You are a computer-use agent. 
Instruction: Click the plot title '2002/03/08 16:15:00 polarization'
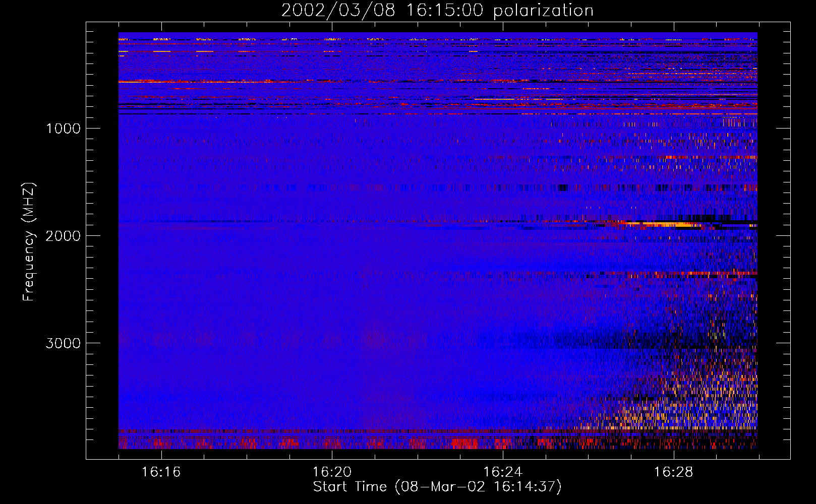click(437, 11)
